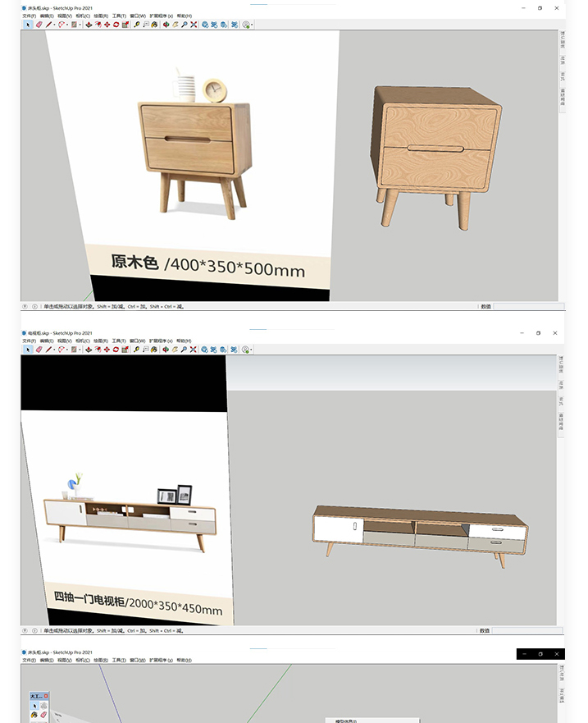
Task: Activate Orbit tool in 电视柜.skp window
Action: click(x=166, y=350)
